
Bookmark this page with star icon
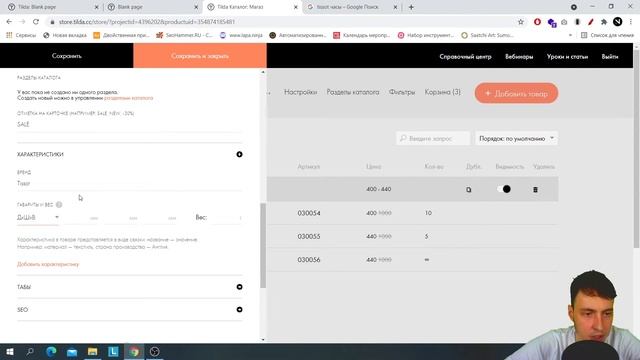520,22
